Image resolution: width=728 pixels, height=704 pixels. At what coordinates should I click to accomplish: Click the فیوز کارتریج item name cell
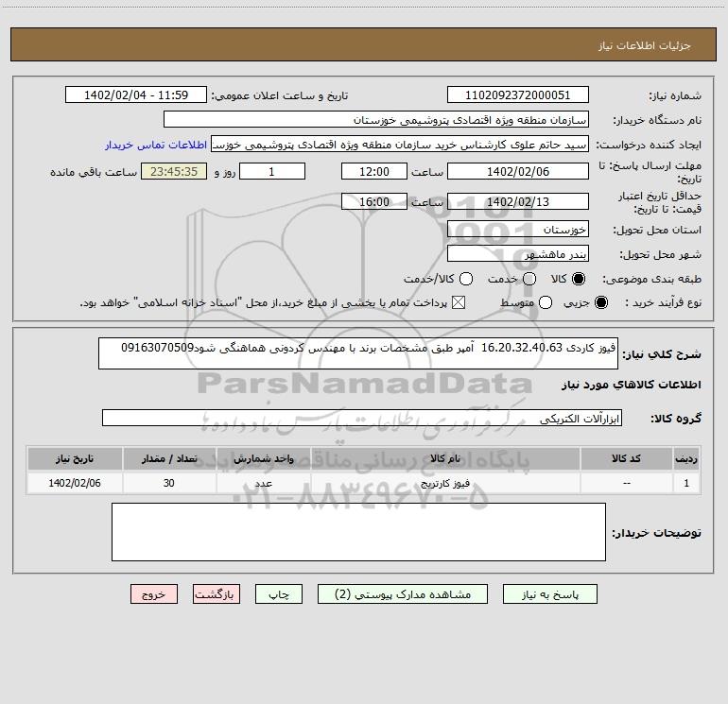tap(445, 483)
